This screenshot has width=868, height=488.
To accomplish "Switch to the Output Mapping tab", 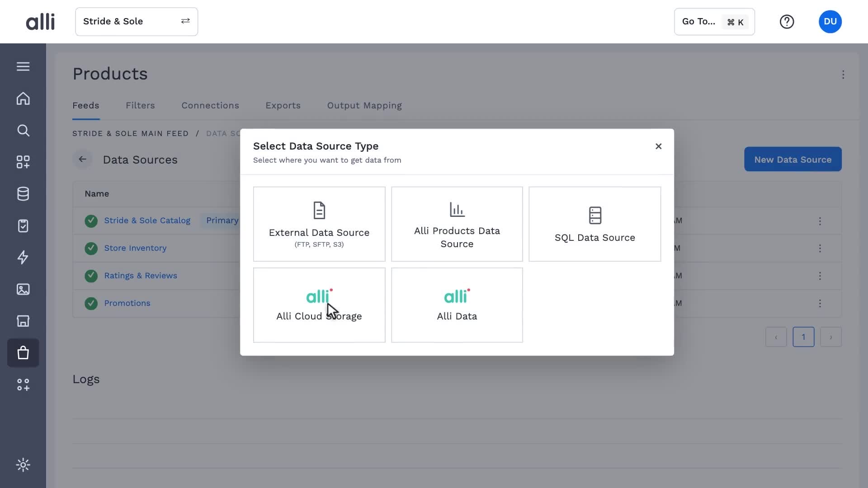I will click(364, 105).
